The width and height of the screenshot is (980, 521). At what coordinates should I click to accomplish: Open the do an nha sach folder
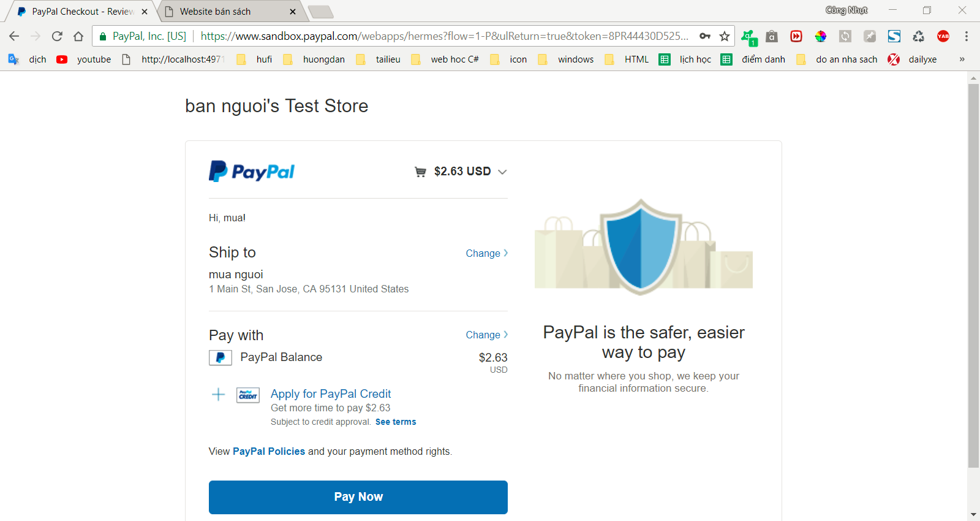point(837,59)
